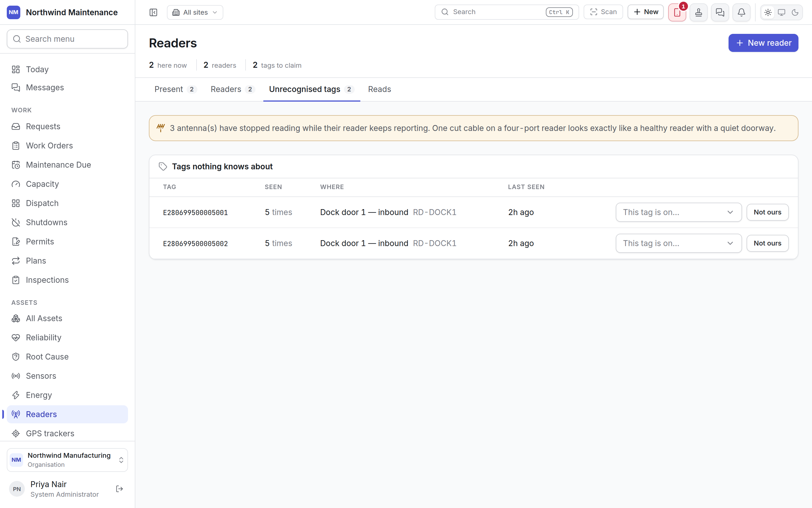Open Energy in the sidebar
The height and width of the screenshot is (508, 812).
coord(67,395)
